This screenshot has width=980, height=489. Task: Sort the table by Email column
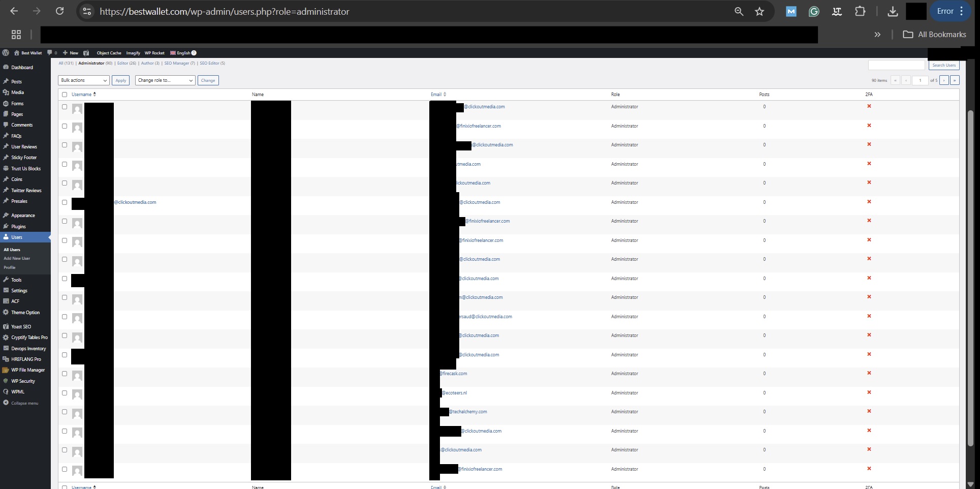[x=436, y=95]
